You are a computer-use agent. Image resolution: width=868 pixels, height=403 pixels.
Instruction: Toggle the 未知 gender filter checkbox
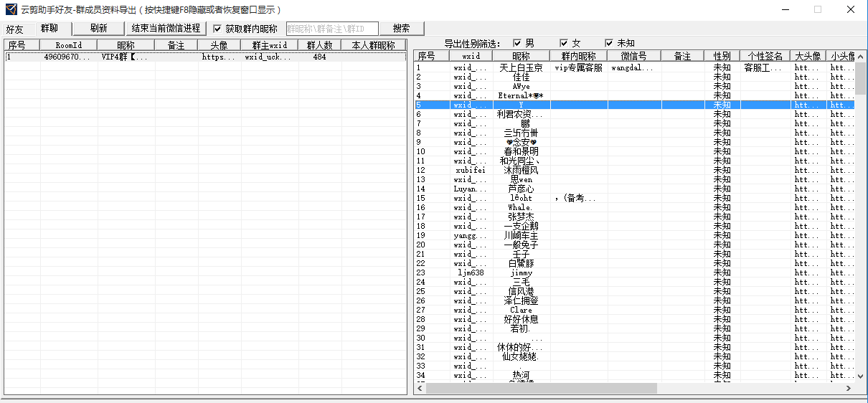click(609, 43)
